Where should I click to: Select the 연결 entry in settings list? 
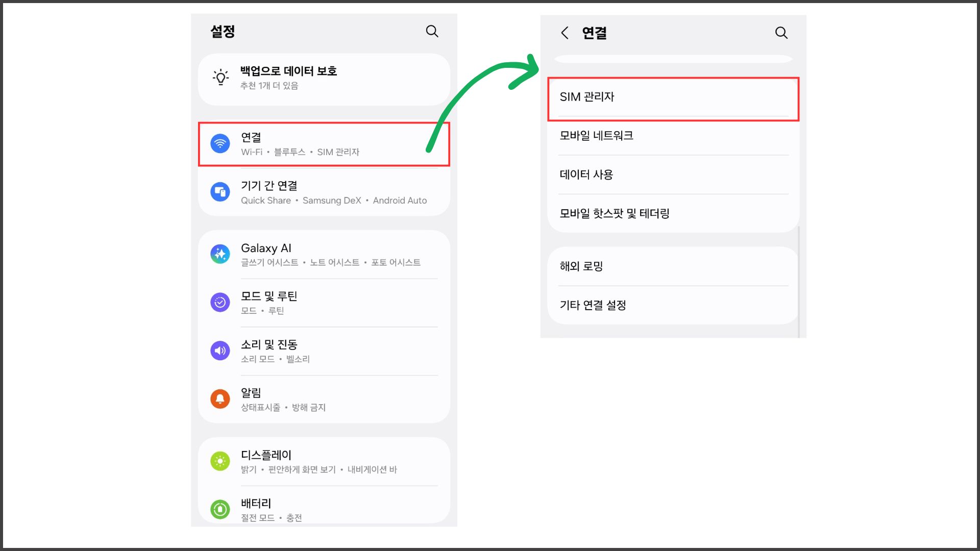pos(324,144)
